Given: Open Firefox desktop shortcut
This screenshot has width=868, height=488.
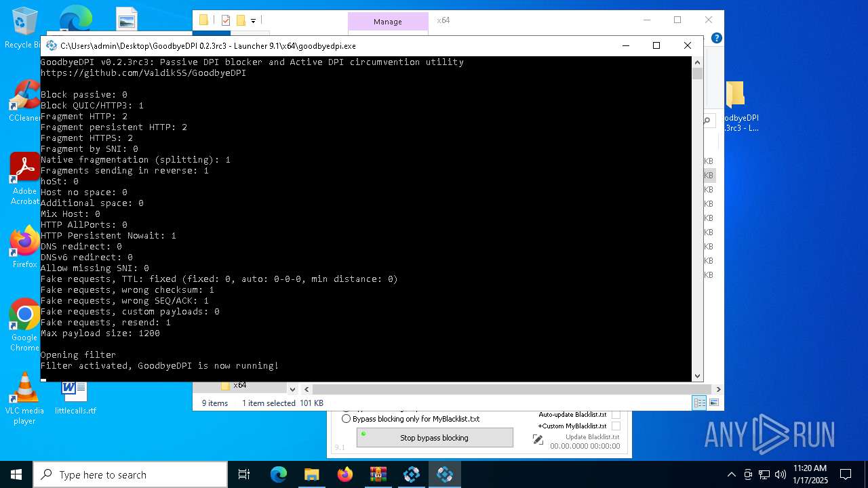Looking at the screenshot, I should [24, 247].
